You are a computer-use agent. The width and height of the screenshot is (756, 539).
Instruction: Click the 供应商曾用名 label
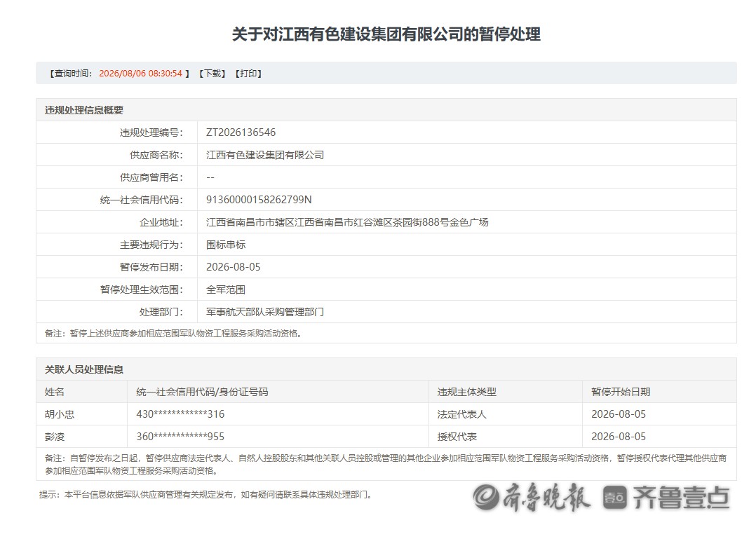151,177
